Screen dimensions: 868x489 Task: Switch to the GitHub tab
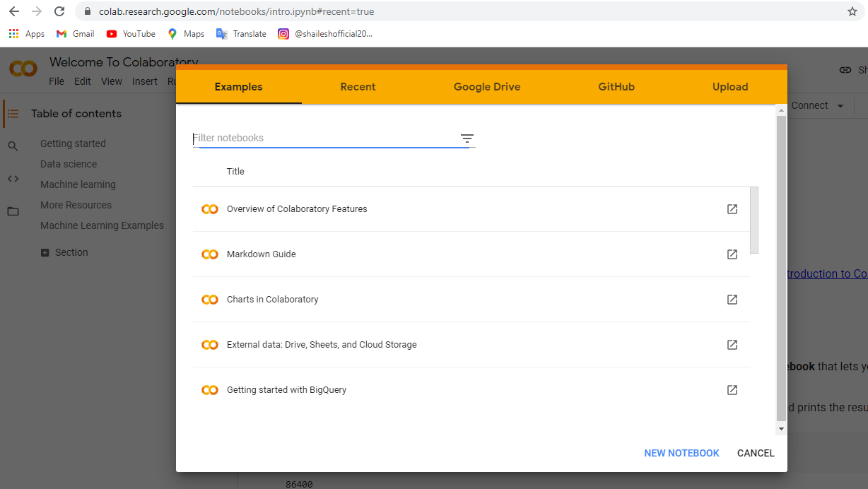[616, 87]
